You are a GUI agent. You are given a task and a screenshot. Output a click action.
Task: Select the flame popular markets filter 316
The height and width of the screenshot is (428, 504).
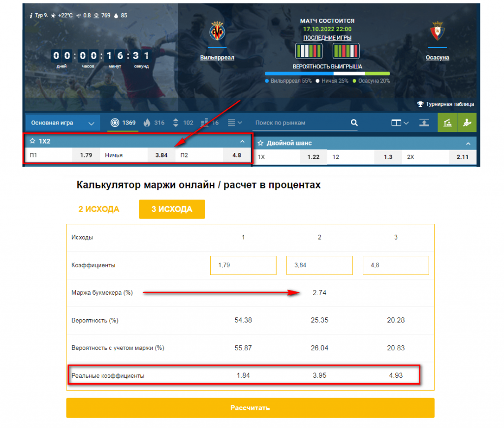tap(154, 123)
